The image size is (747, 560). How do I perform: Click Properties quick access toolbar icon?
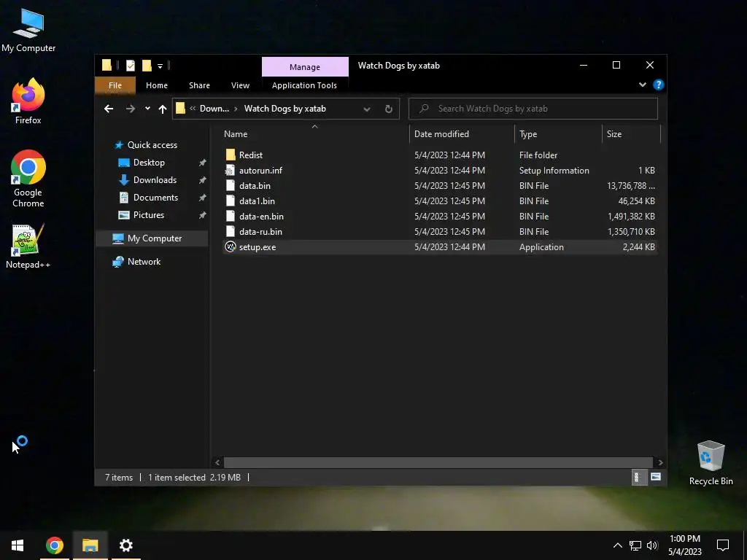[x=131, y=65]
